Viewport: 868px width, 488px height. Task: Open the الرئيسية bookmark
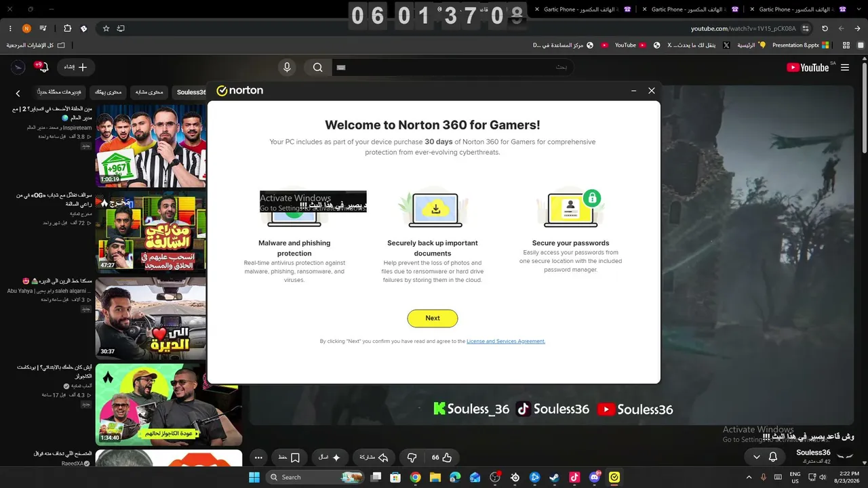coord(751,45)
